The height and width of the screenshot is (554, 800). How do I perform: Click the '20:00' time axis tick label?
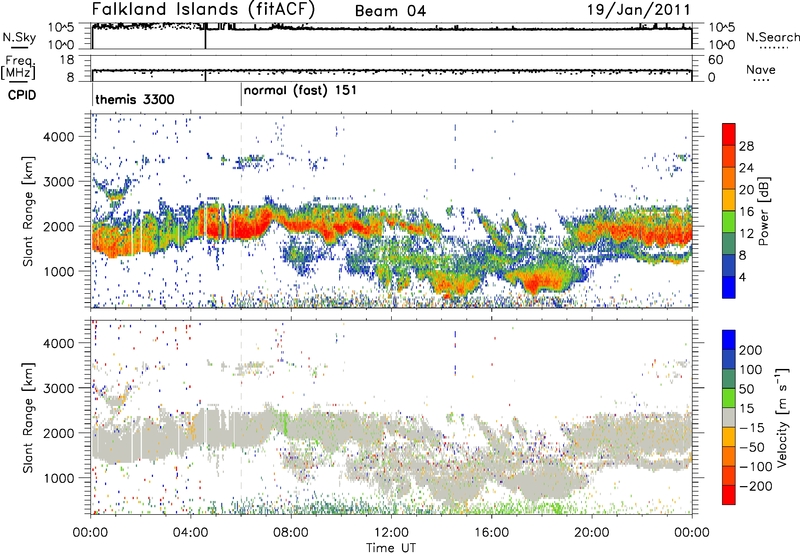click(591, 533)
